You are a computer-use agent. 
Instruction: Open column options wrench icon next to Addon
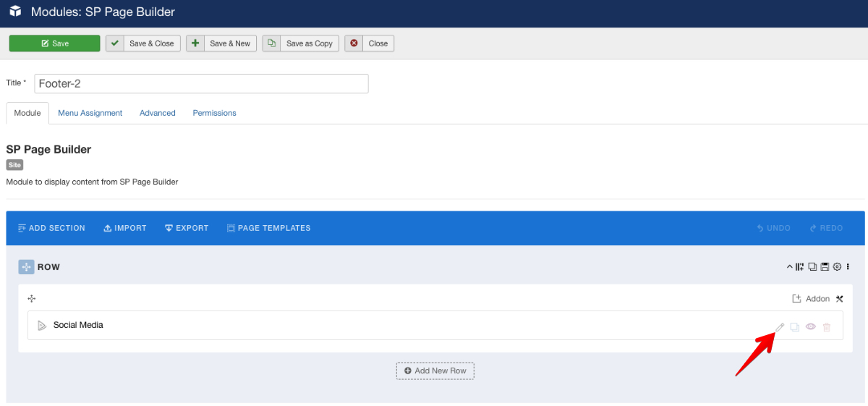(840, 299)
